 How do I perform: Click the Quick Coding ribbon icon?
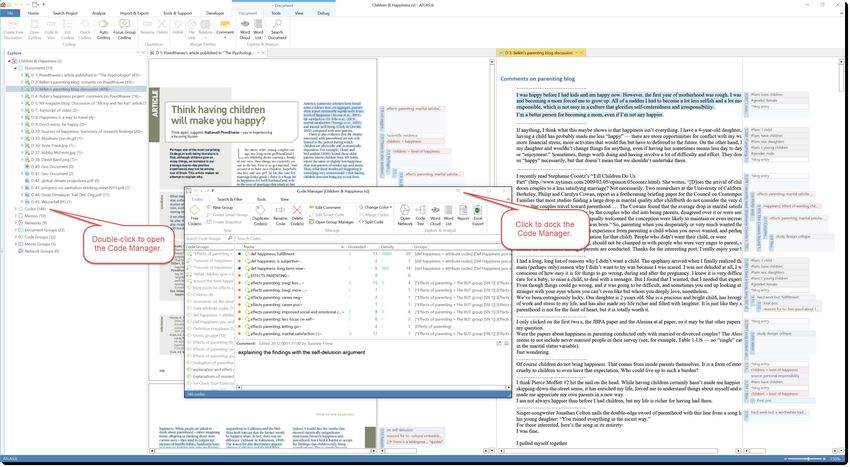click(85, 29)
